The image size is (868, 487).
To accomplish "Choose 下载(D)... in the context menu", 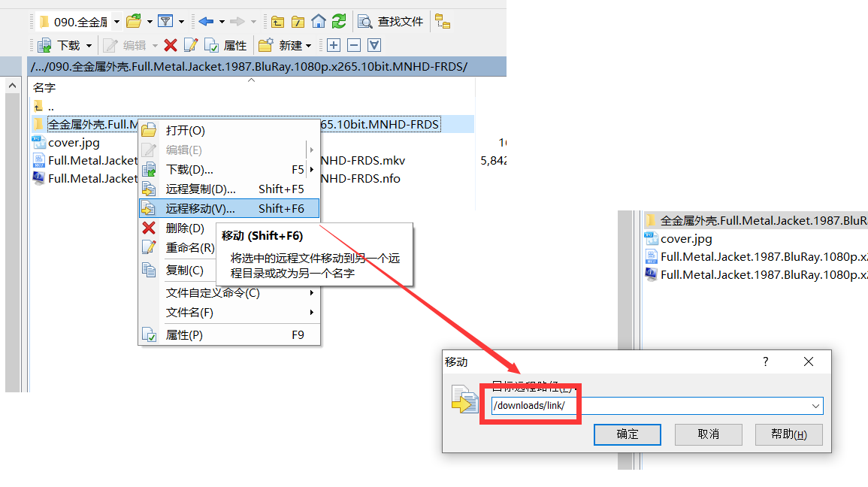I will 229,169.
